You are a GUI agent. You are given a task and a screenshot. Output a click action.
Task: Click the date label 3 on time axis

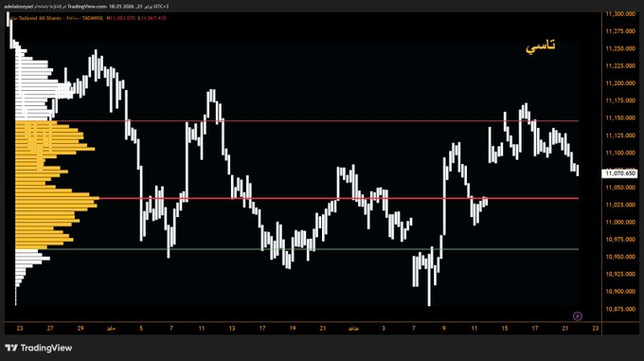point(384,328)
